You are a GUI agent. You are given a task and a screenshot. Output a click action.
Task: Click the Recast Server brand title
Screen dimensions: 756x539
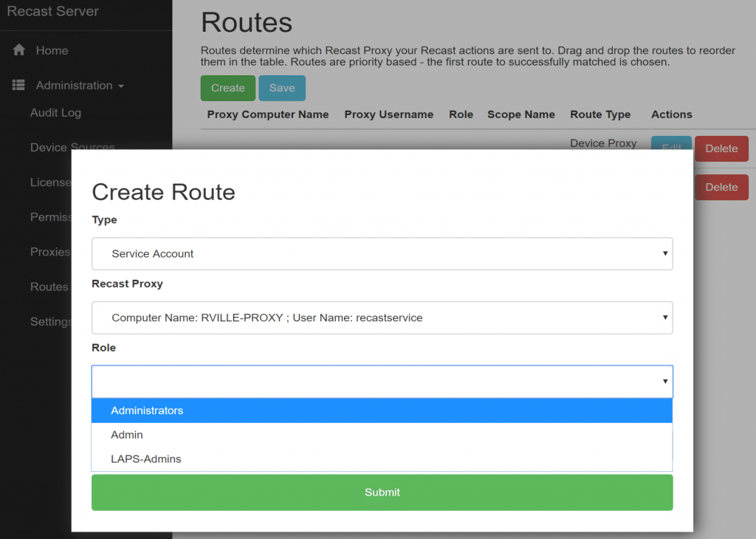52,12
